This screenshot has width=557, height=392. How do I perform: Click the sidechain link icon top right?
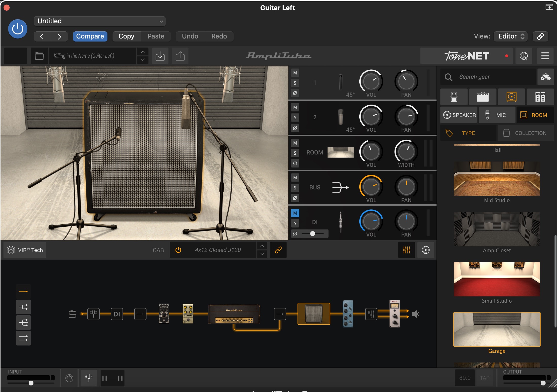(x=540, y=36)
